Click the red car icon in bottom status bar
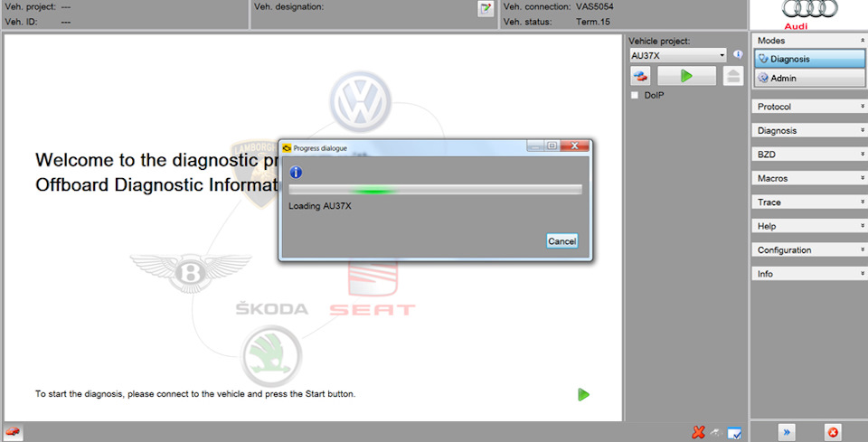 [13, 431]
